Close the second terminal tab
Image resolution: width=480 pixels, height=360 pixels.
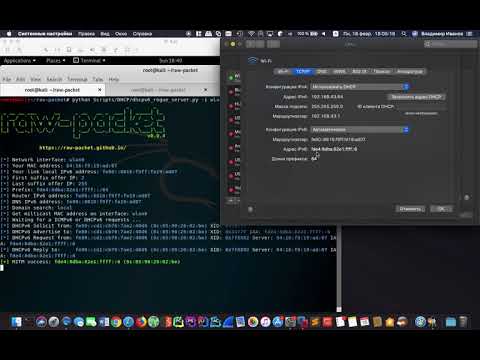coord(205,90)
